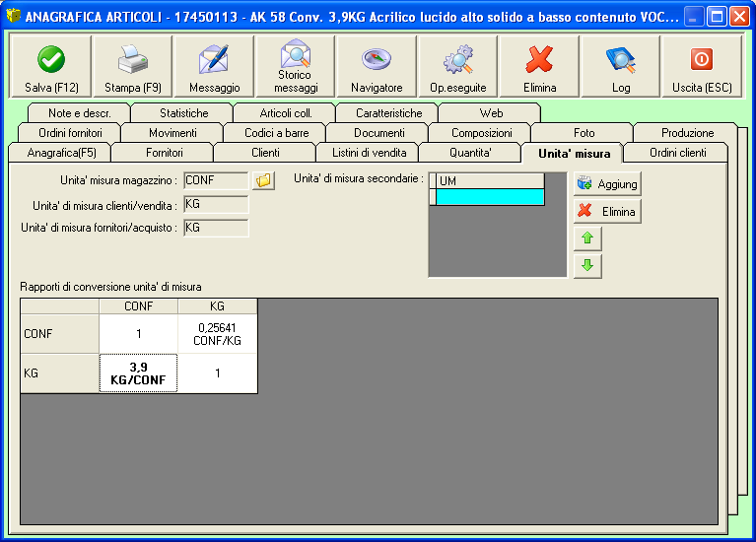756x542 pixels.
Task: Go to Articoli coll. tab
Action: 286,113
